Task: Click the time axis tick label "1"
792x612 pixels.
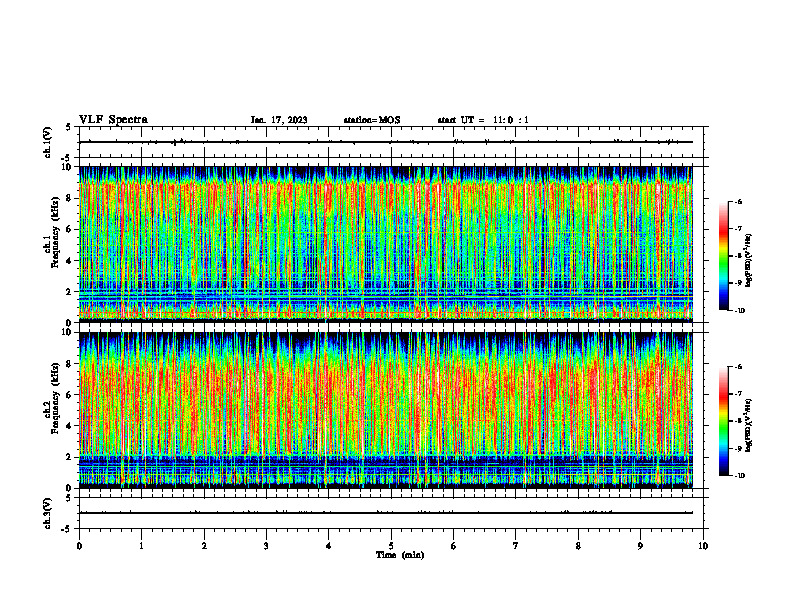Action: click(141, 546)
